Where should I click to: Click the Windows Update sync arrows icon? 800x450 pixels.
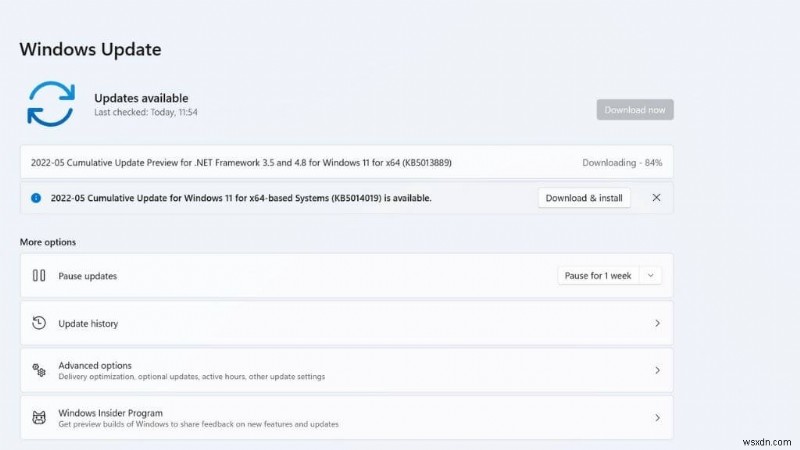pyautogui.click(x=51, y=104)
